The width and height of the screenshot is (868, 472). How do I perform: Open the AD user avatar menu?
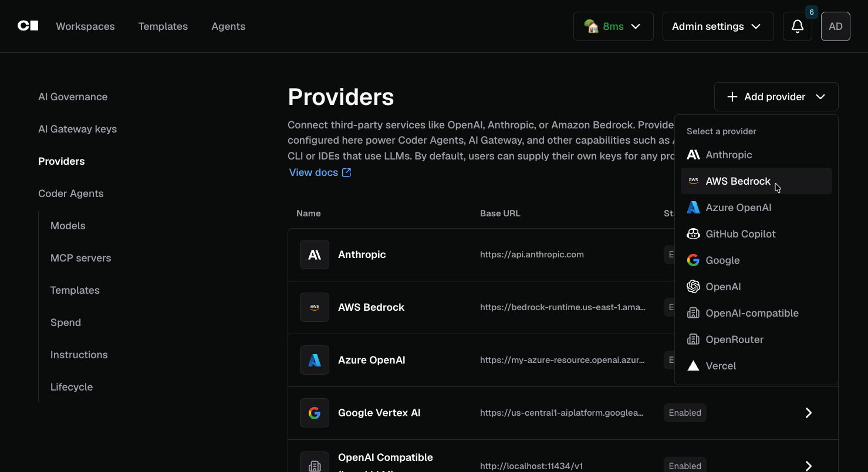[835, 26]
